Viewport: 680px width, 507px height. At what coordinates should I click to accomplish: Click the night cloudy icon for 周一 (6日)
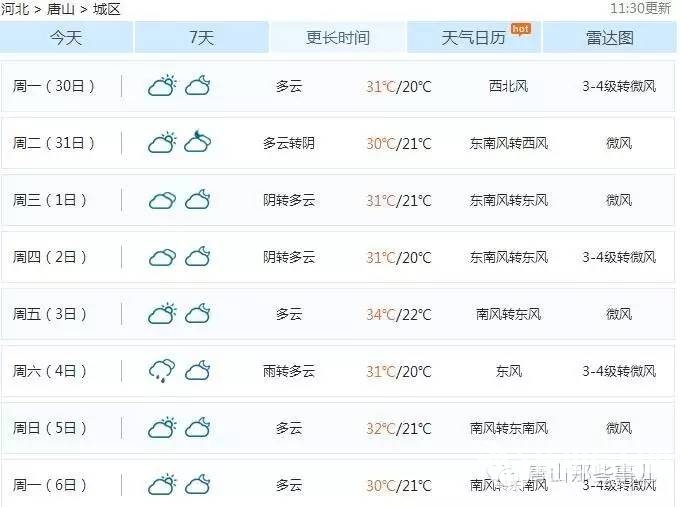pyautogui.click(x=197, y=485)
